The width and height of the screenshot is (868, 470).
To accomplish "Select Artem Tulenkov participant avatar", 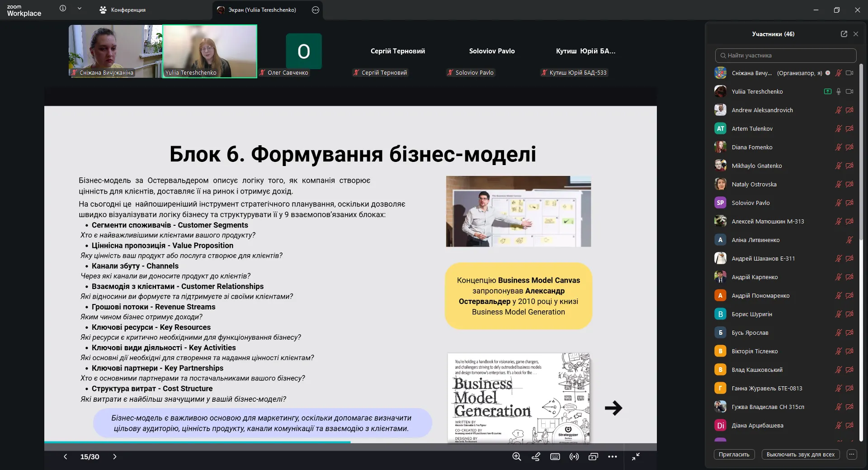I will coord(720,128).
